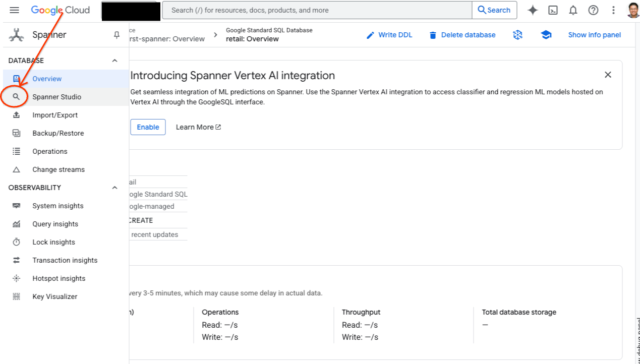Open the notifications bell
The width and height of the screenshot is (640, 364).
[573, 10]
